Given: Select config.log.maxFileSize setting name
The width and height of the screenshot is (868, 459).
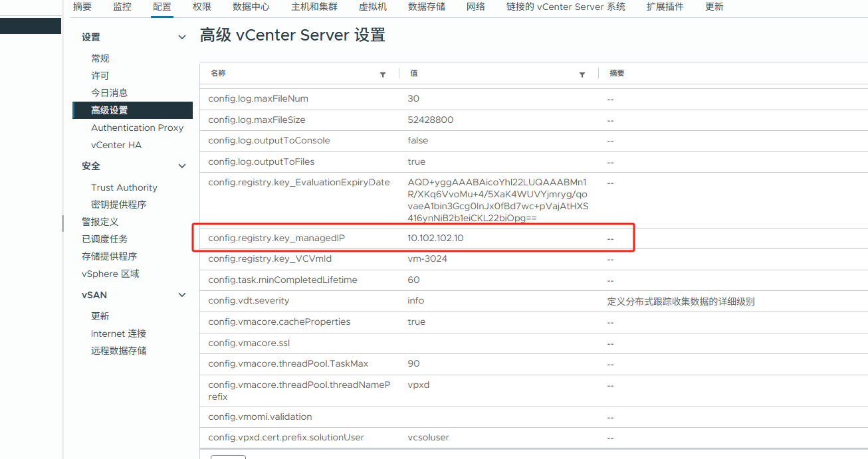Looking at the screenshot, I should [x=257, y=120].
